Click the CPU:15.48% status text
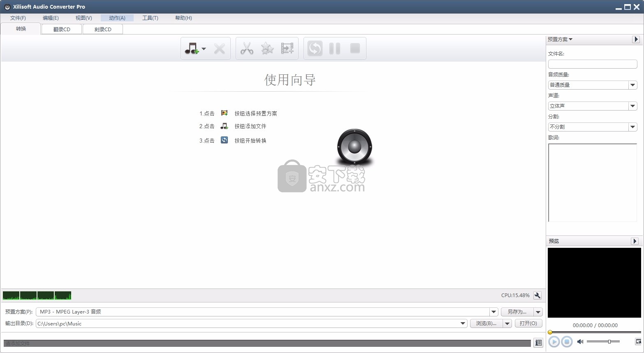 515,295
